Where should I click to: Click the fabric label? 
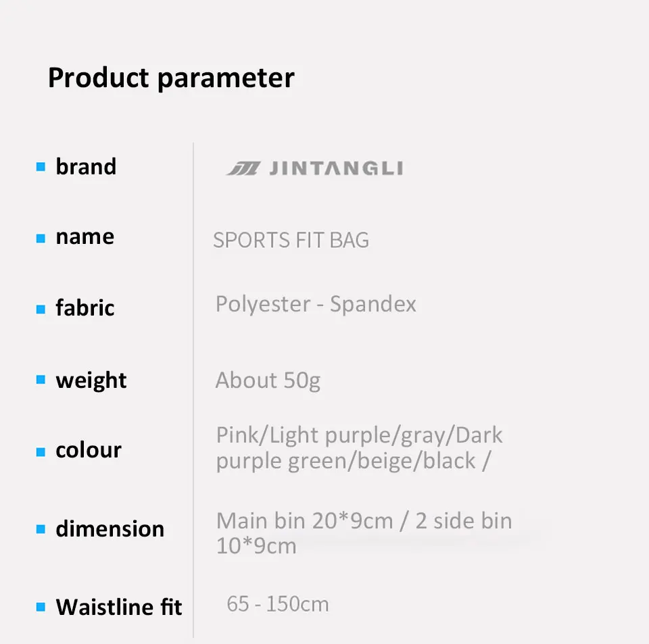(85, 307)
